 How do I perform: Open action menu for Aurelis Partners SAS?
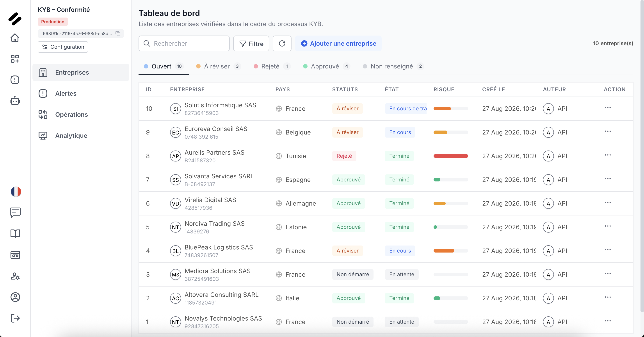pyautogui.click(x=608, y=155)
